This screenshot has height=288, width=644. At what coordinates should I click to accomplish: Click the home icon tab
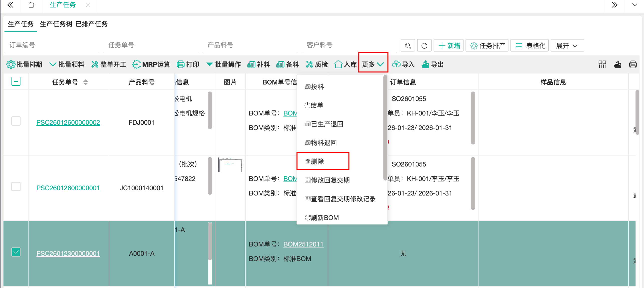[x=31, y=5]
